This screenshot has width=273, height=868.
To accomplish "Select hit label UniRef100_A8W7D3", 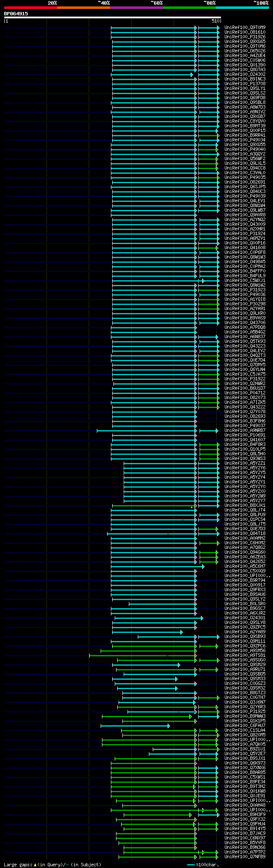I will point(245,107).
